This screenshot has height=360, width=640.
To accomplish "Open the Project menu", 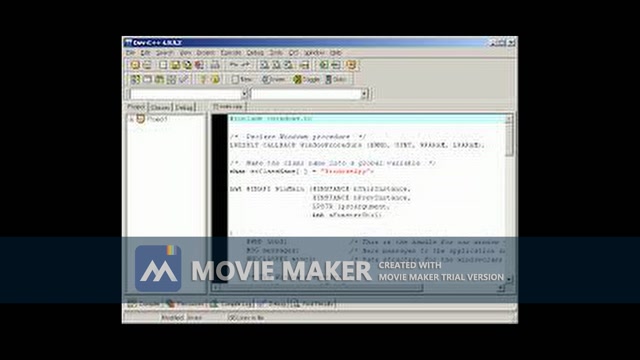I will click(x=206, y=53).
